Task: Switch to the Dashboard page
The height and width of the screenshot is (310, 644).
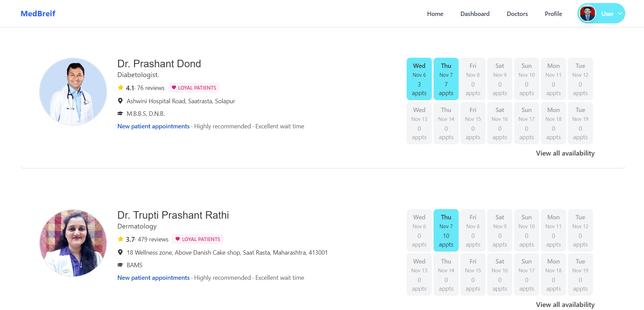Action: [x=475, y=14]
